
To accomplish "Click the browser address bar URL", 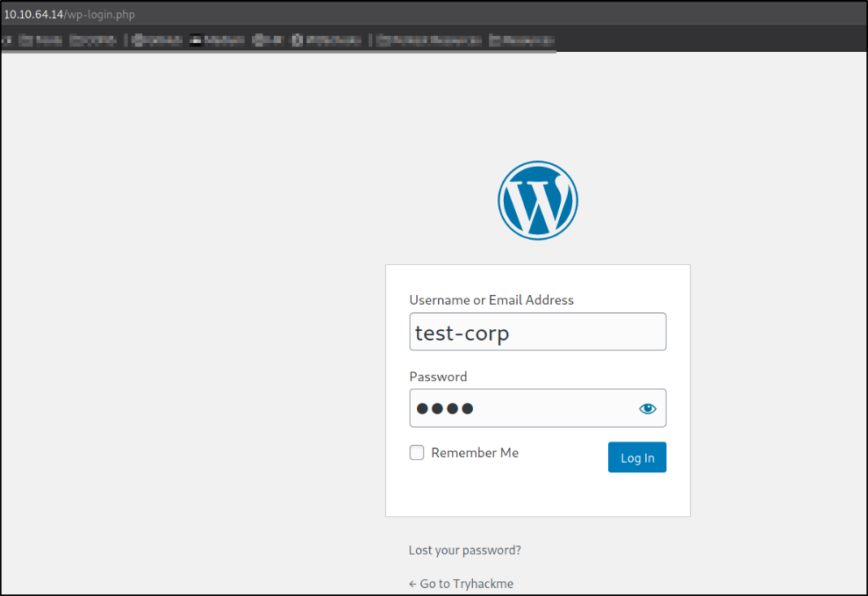I will 69,14.
